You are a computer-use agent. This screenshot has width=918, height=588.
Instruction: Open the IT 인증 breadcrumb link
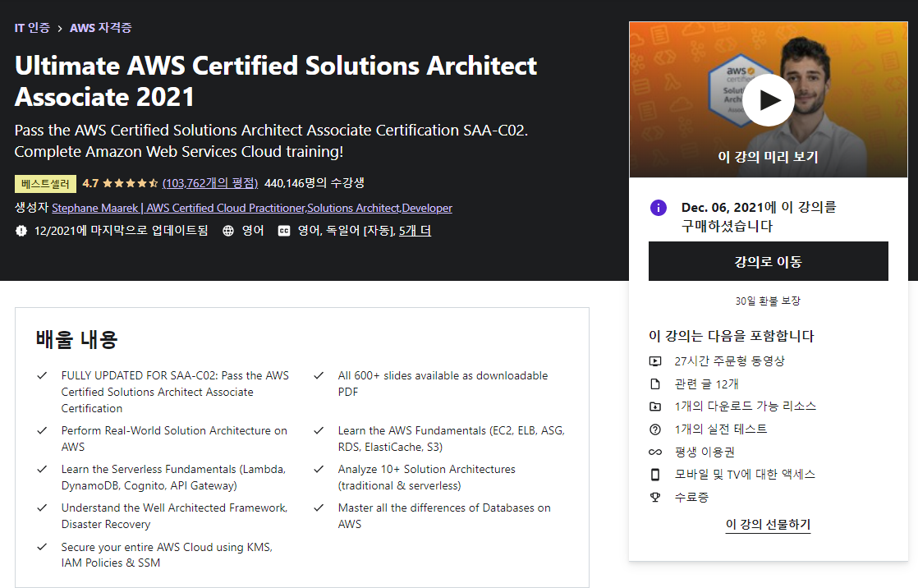click(32, 28)
